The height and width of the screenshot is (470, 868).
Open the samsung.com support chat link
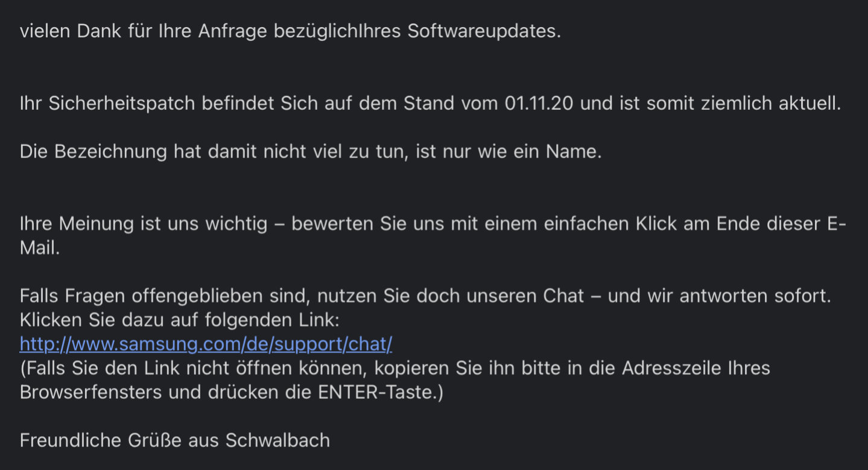pos(206,344)
